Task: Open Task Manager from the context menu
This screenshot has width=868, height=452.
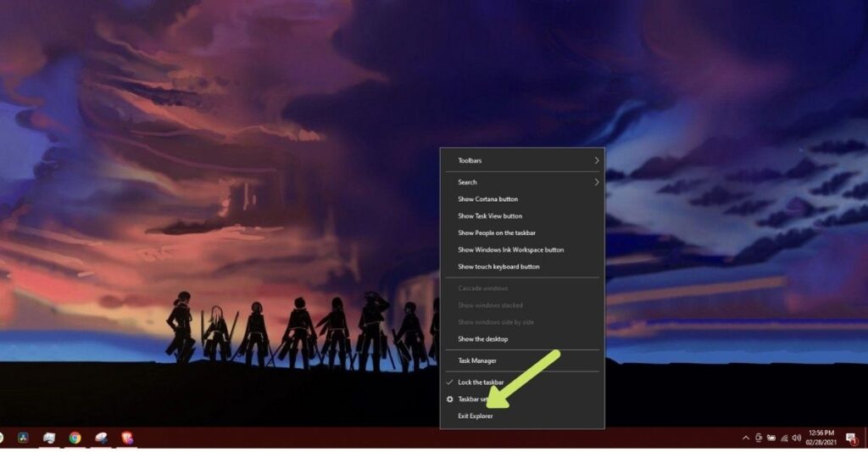Action: (522, 360)
